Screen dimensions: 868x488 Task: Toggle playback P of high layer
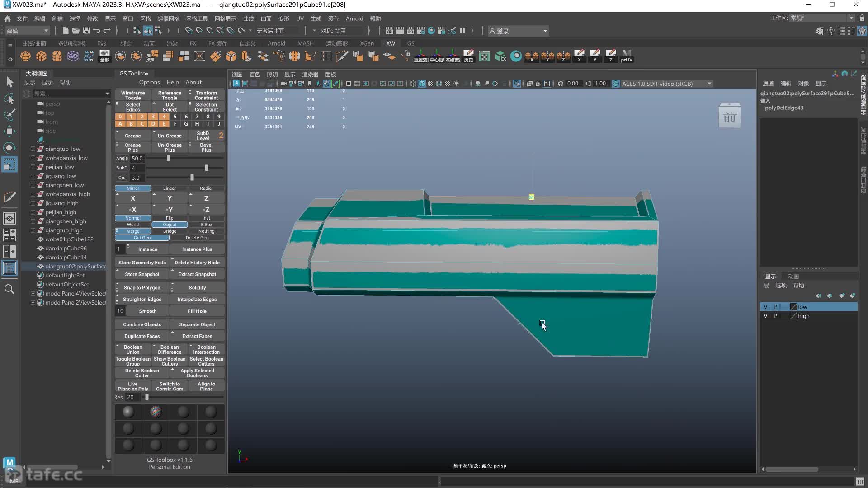point(775,316)
